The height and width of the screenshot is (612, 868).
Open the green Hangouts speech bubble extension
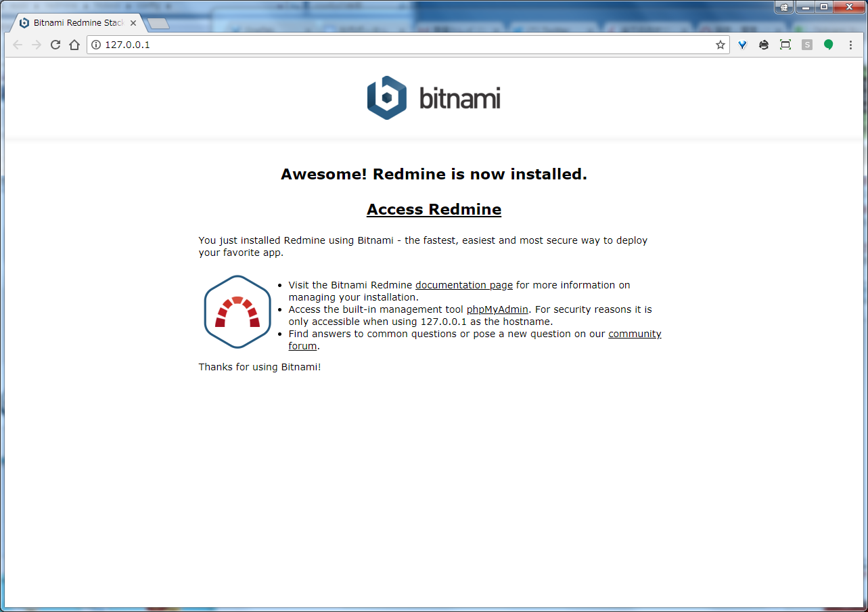(x=828, y=45)
